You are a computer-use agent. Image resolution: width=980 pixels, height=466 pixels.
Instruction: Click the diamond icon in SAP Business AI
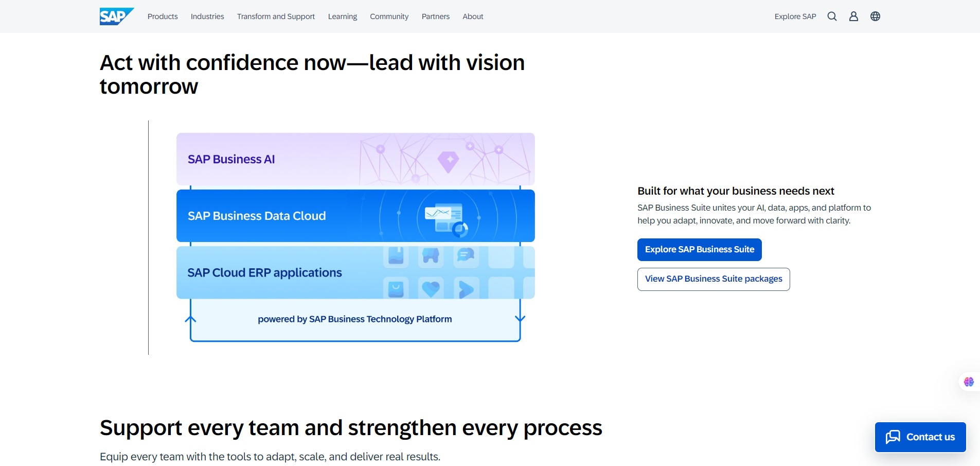click(448, 162)
